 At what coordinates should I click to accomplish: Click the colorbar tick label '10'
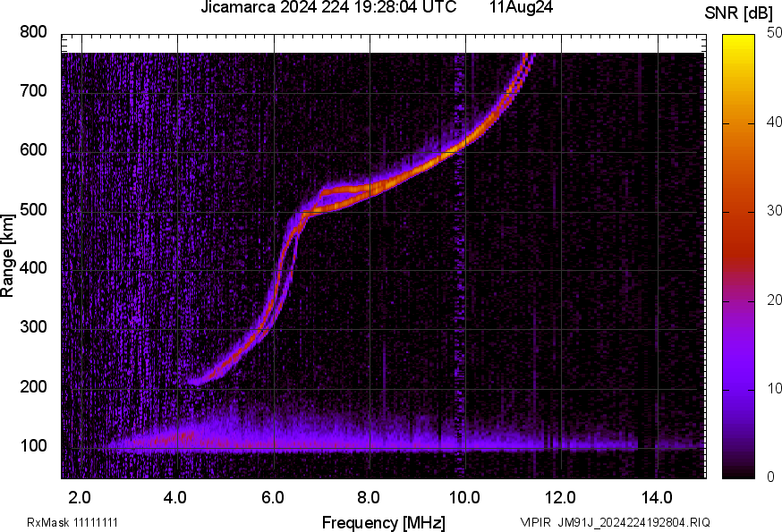[774, 388]
